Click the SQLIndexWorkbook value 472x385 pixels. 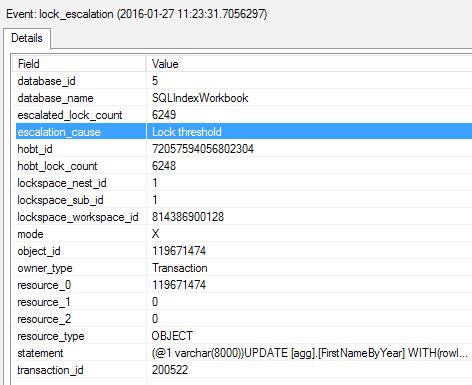(200, 98)
